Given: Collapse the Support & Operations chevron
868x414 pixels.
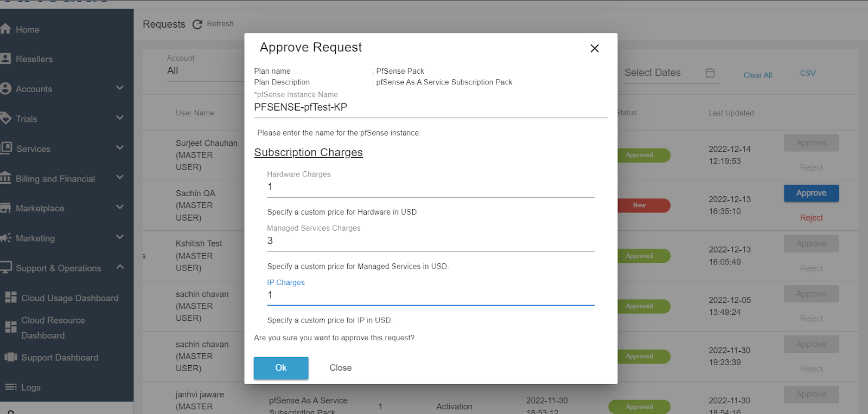Looking at the screenshot, I should [120, 267].
